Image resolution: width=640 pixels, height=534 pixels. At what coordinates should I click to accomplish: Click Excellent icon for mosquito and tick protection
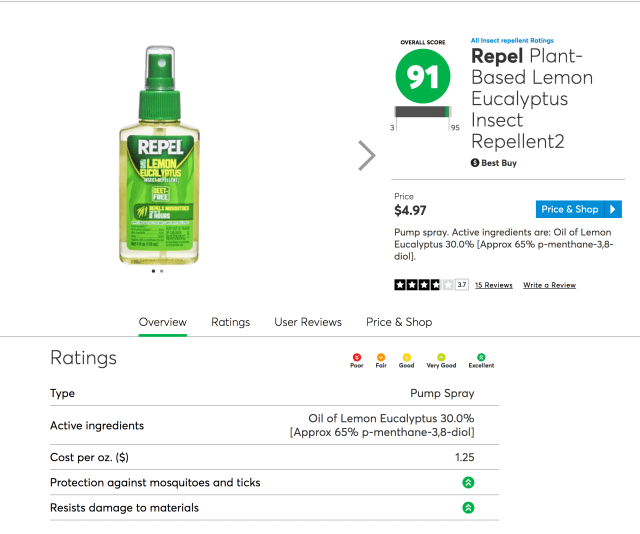point(468,483)
